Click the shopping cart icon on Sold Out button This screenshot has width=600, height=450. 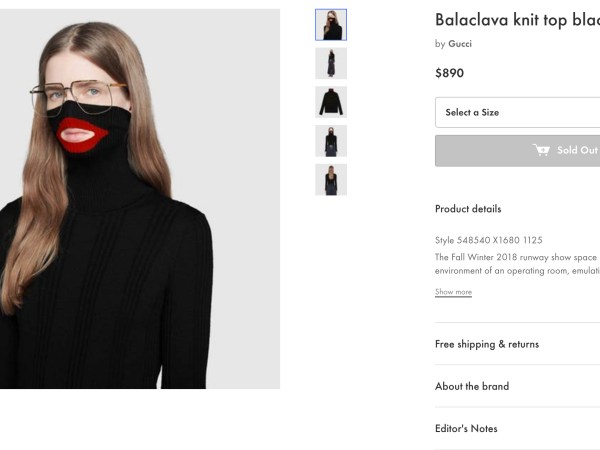coord(542,150)
